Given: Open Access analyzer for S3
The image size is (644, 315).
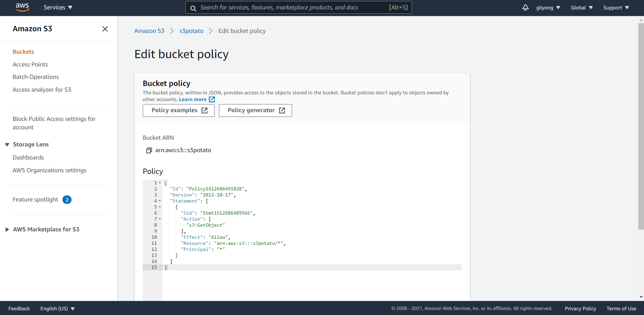Looking at the screenshot, I should [42, 90].
